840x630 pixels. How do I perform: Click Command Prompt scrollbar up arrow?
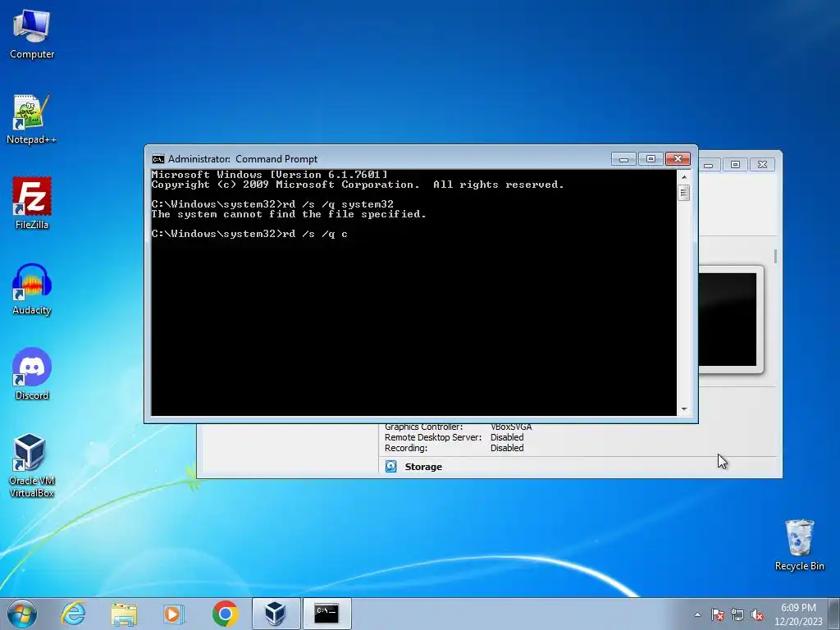tap(683, 177)
